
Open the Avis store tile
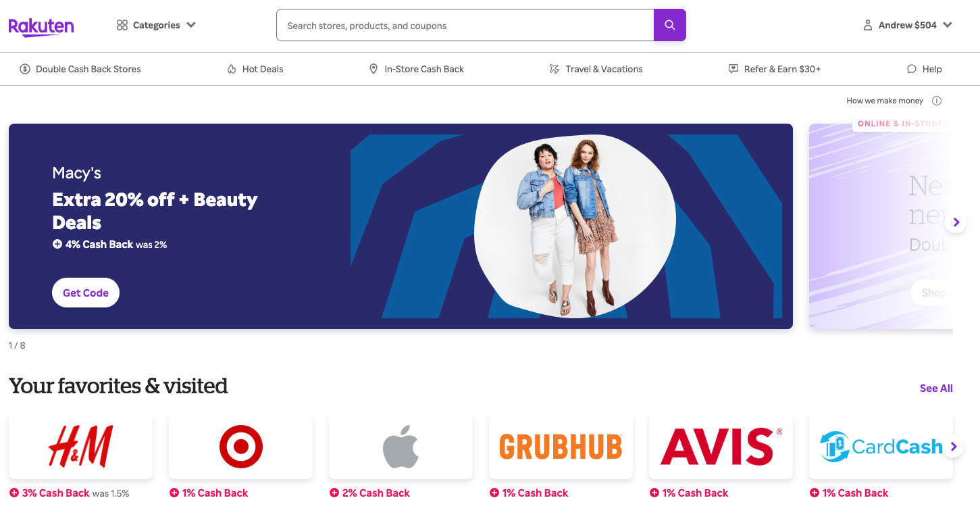point(721,447)
